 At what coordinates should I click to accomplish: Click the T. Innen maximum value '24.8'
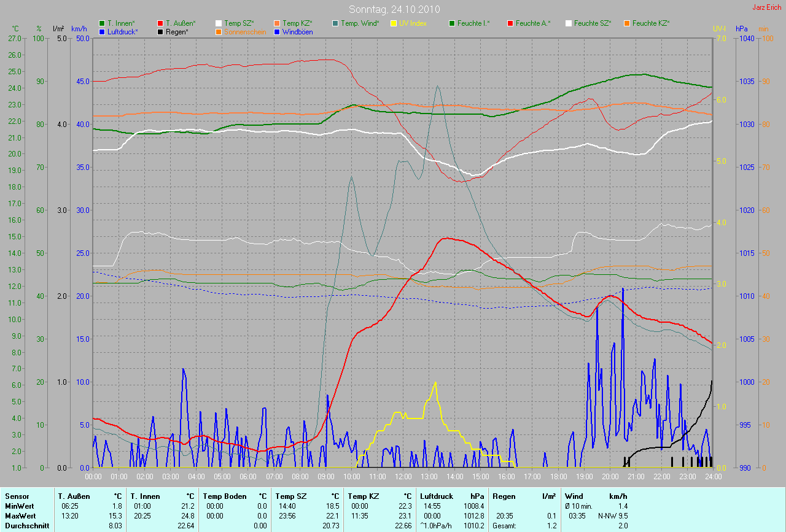point(188,515)
